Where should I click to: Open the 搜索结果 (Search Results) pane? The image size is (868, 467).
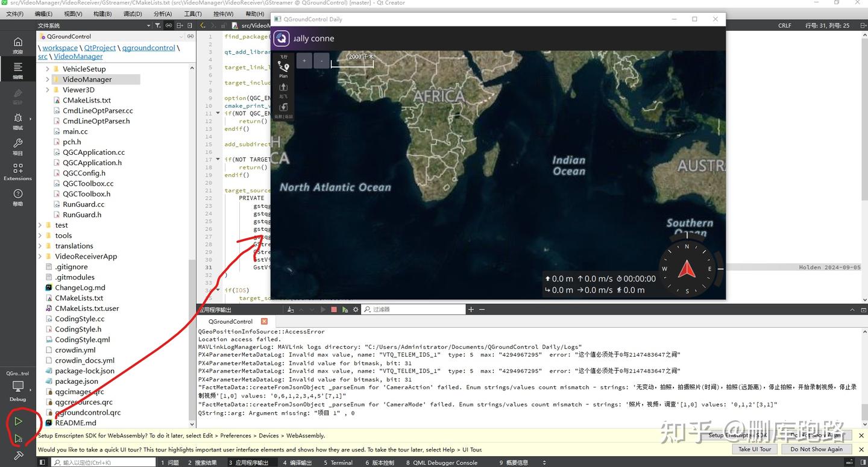[202, 462]
